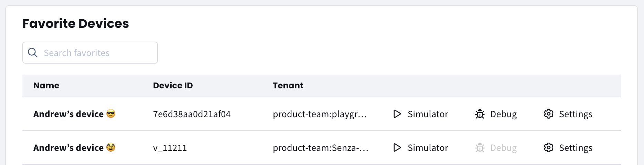Click Andrew's device name in the first row
Screen dimensions: 644x165
(x=68, y=114)
